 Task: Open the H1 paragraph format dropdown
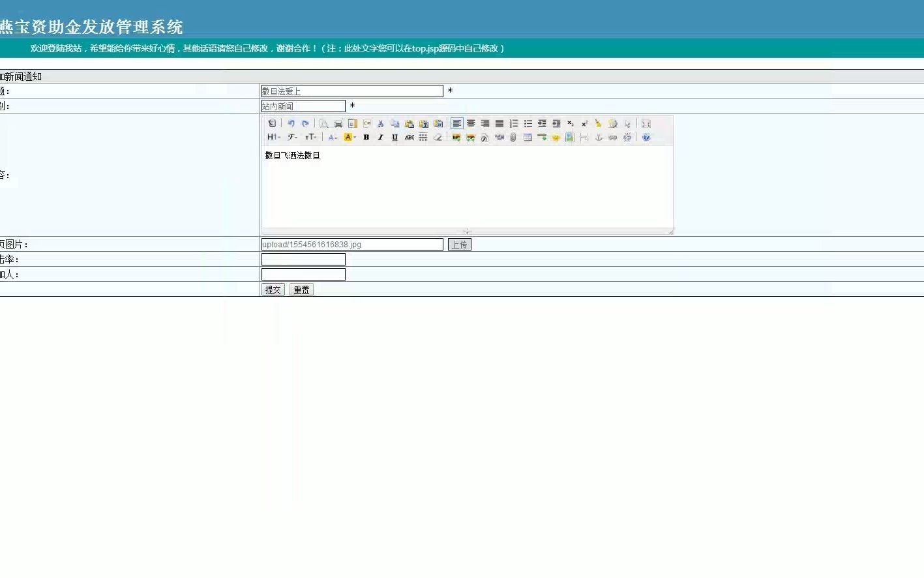click(273, 137)
